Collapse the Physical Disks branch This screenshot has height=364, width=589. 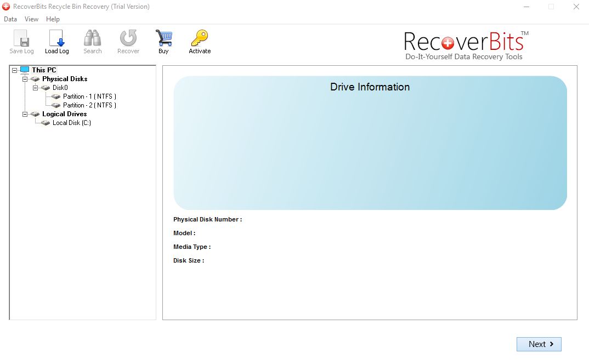click(24, 78)
